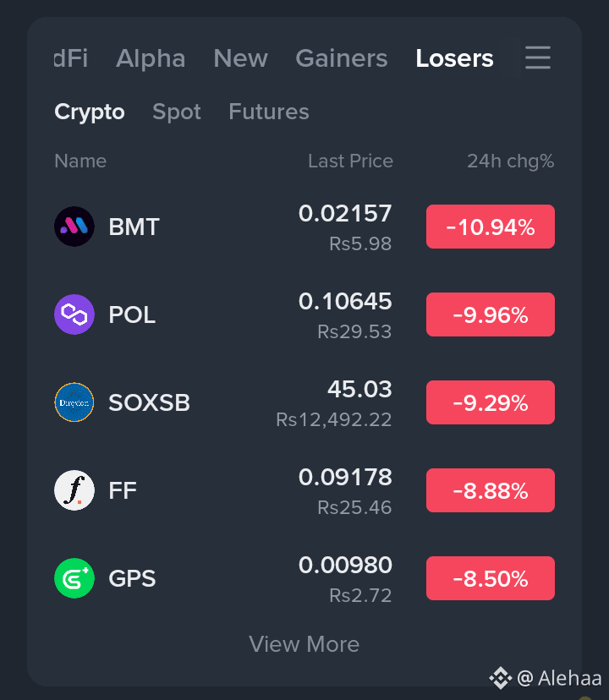Open the Alpha tab
Screen dimensions: 609x700
click(x=151, y=58)
